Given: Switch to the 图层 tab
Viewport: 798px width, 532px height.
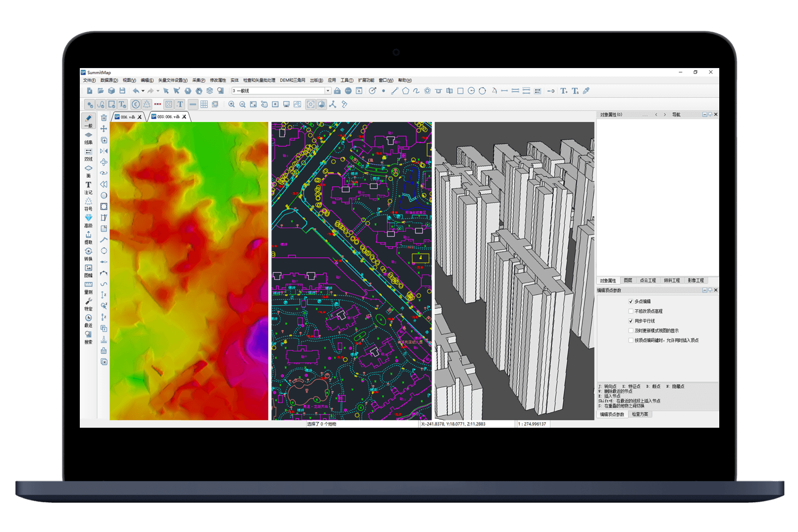Looking at the screenshot, I should click(628, 280).
